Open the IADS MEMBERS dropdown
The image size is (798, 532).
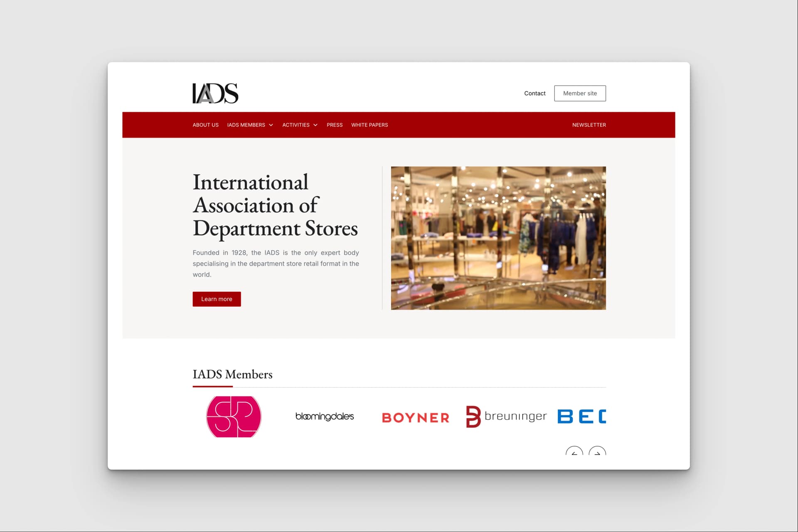pyautogui.click(x=246, y=125)
